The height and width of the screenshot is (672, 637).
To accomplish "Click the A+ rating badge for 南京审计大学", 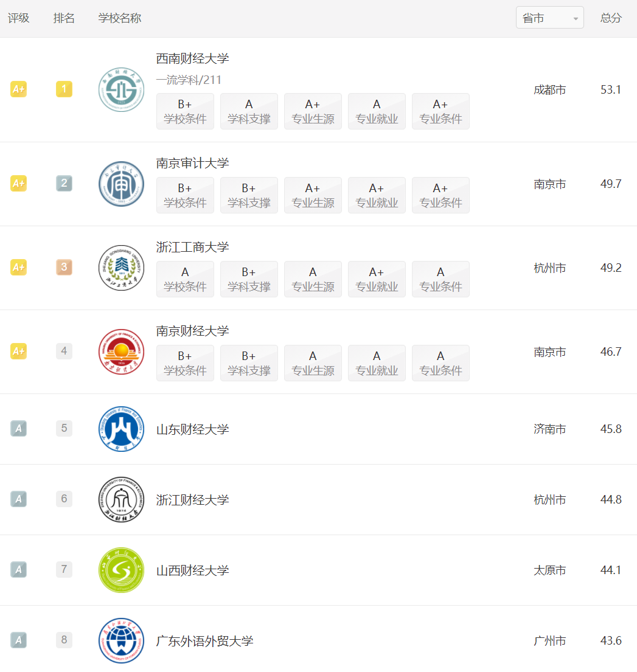I will (x=18, y=184).
